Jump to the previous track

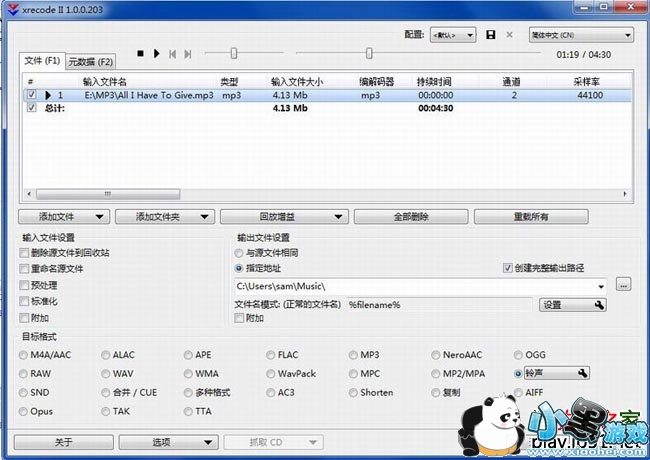point(172,54)
